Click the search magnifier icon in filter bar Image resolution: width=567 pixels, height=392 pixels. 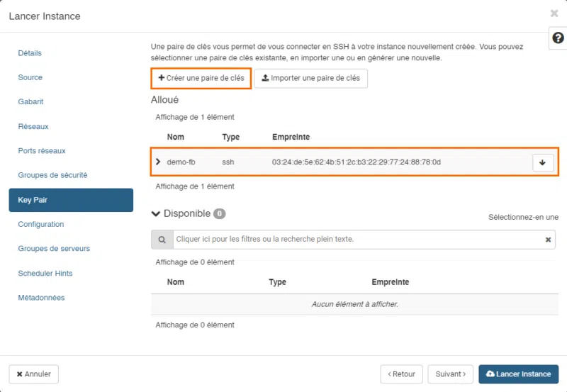click(162, 240)
